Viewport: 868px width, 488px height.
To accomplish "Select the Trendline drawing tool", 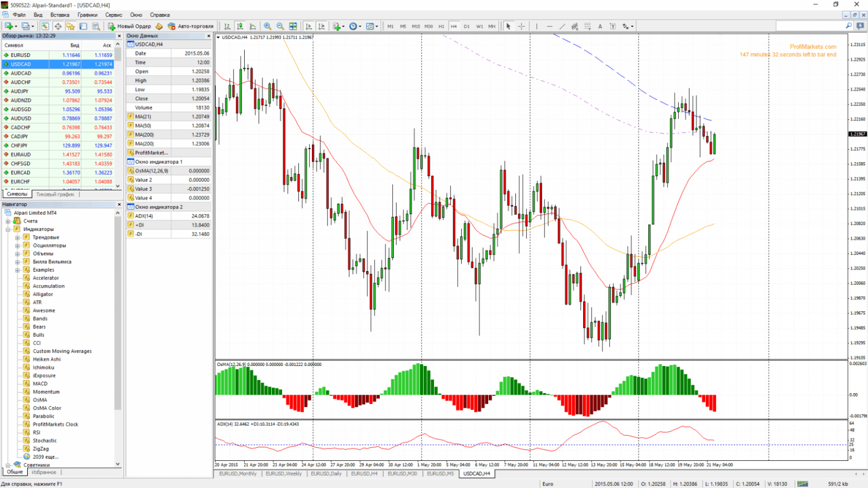I will click(562, 26).
